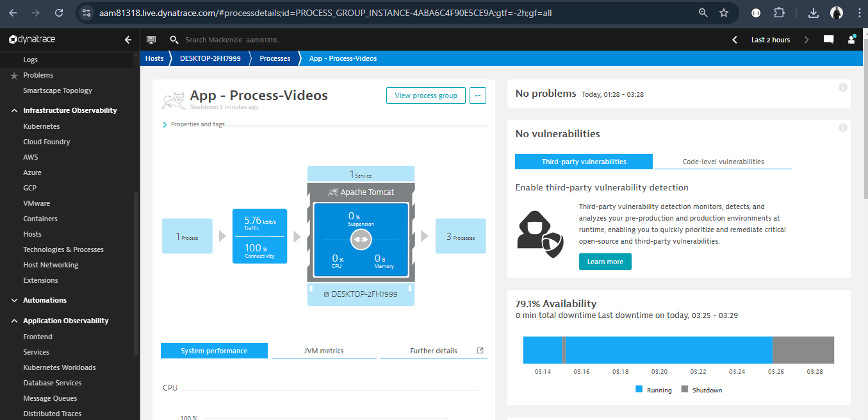
Task: Open site information icon in address bar
Action: [88, 13]
